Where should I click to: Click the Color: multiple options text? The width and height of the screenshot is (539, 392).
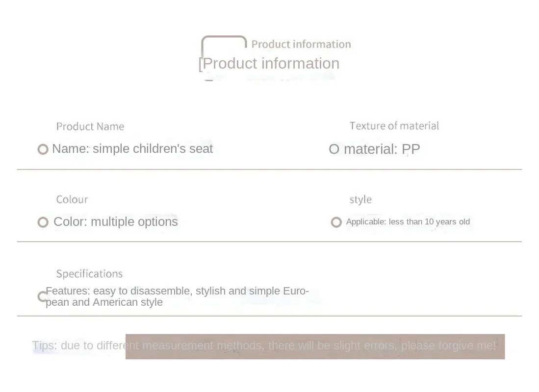point(116,221)
